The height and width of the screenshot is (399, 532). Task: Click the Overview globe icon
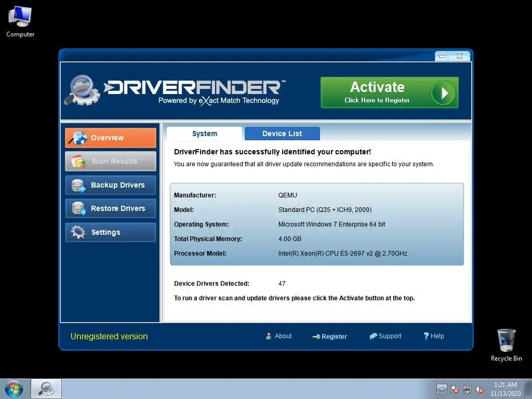coord(78,138)
